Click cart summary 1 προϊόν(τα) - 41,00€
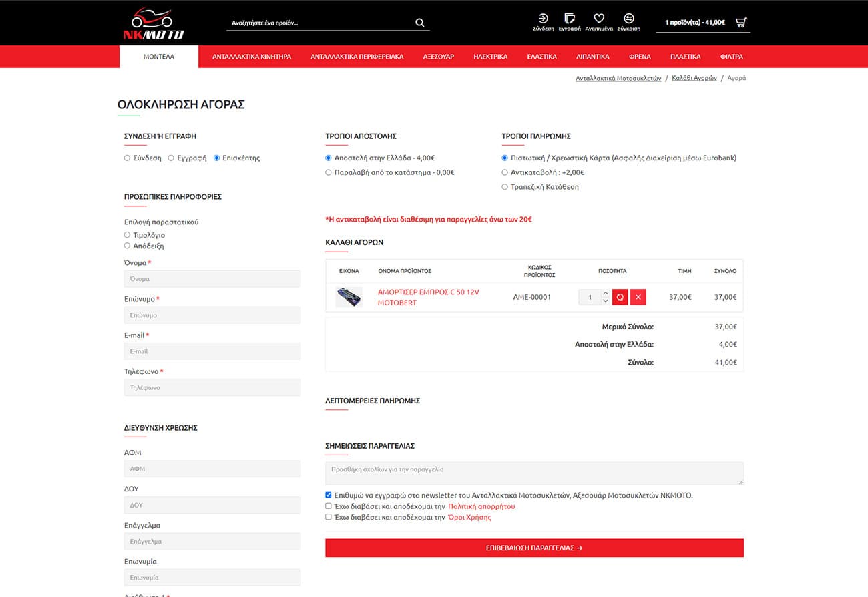This screenshot has height=597, width=868. [694, 23]
